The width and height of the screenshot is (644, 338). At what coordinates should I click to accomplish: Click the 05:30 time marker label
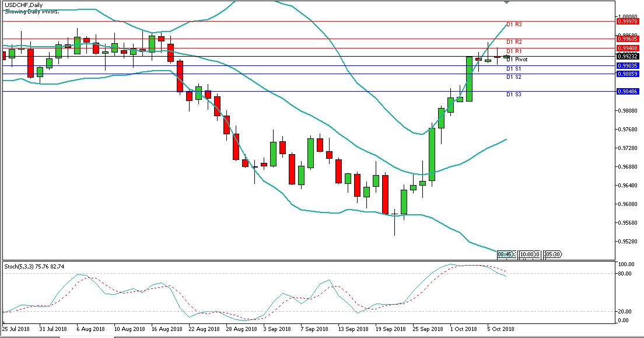552,255
